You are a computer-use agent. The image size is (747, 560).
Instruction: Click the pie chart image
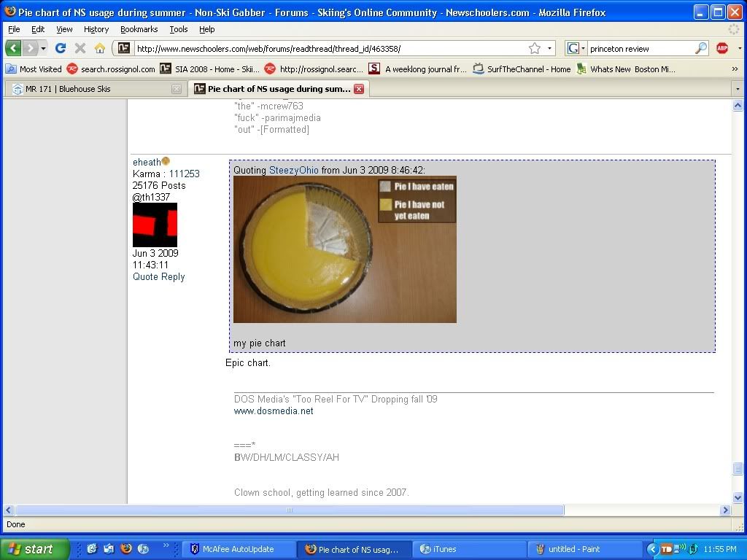pos(344,249)
